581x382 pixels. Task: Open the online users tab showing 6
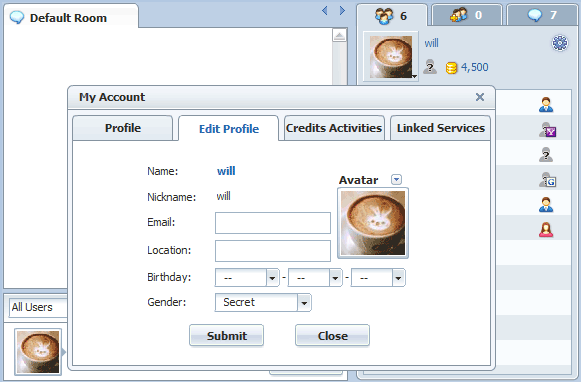coord(392,16)
